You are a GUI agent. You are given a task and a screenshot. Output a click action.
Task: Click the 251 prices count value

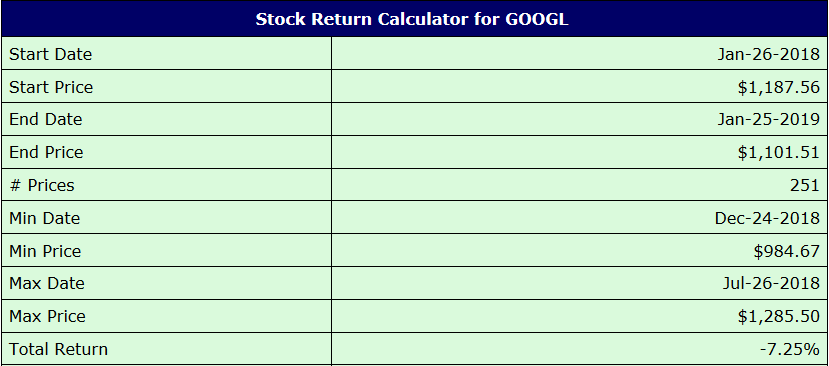click(x=805, y=185)
